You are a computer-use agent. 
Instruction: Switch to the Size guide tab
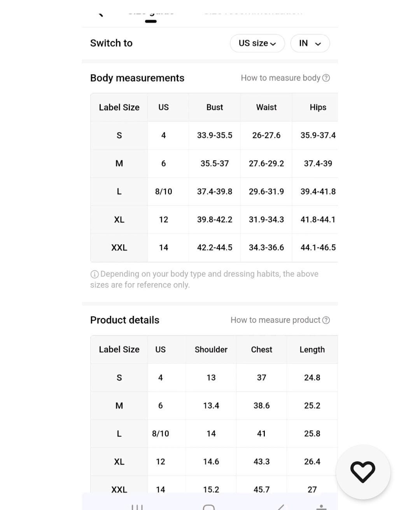coord(151,13)
